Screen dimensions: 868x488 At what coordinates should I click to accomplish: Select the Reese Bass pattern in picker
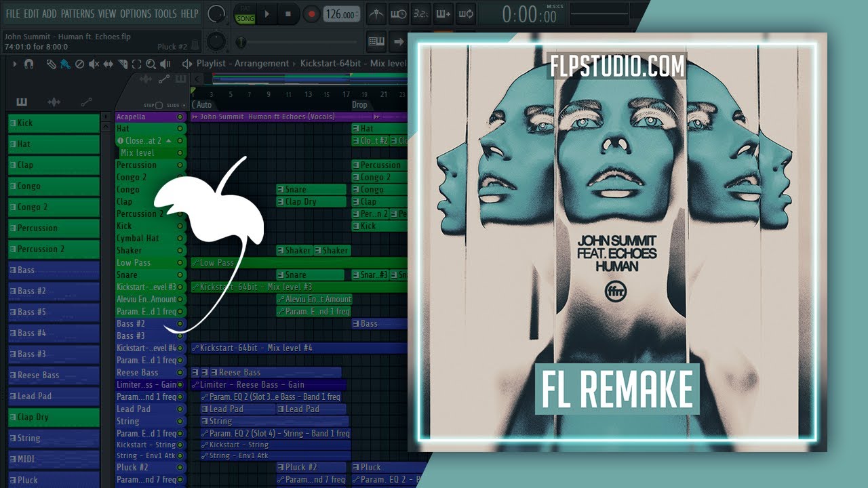(54, 375)
